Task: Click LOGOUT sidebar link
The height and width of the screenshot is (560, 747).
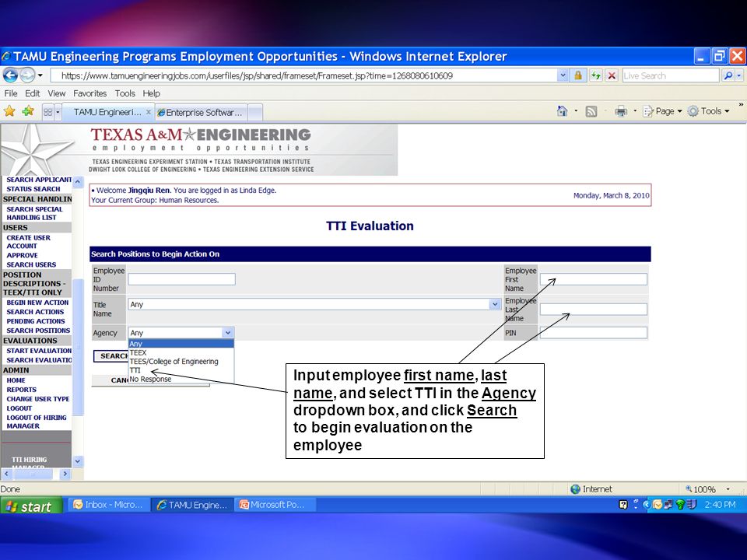Action: click(19, 408)
